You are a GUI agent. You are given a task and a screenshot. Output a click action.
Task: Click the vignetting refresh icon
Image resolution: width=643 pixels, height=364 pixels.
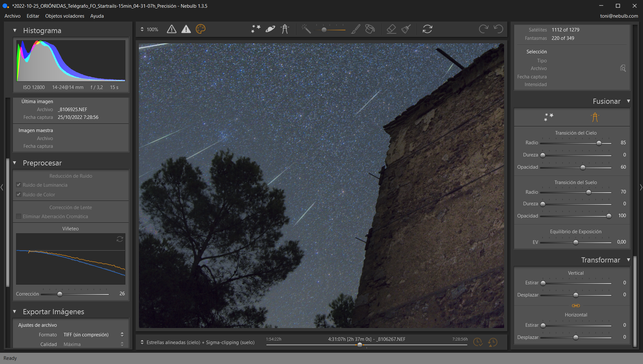(x=120, y=239)
